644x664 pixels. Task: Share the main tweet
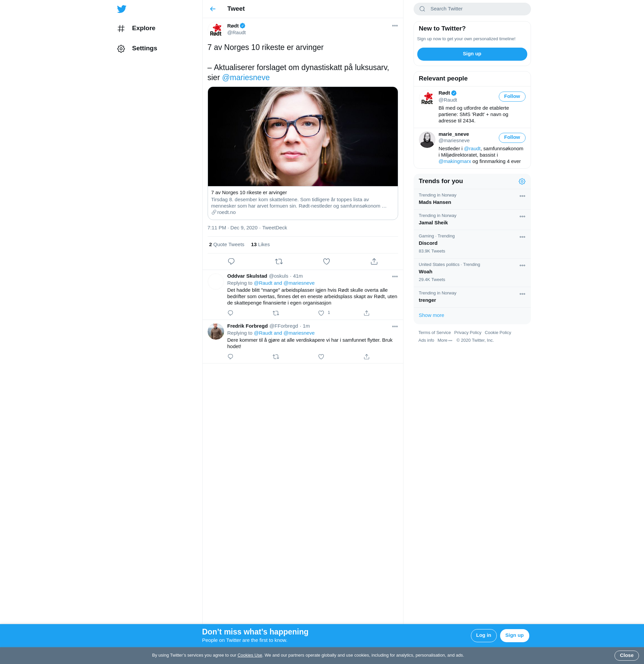point(374,262)
